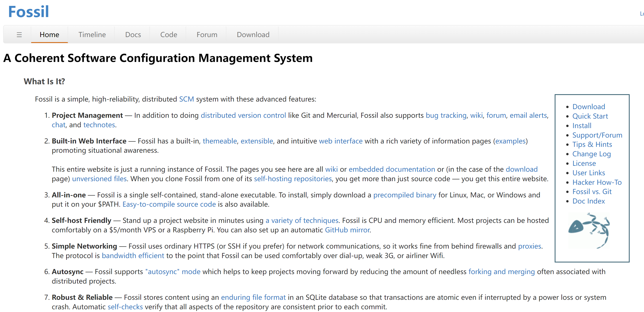
Task: Follow the forum link in Project Management
Action: [496, 115]
